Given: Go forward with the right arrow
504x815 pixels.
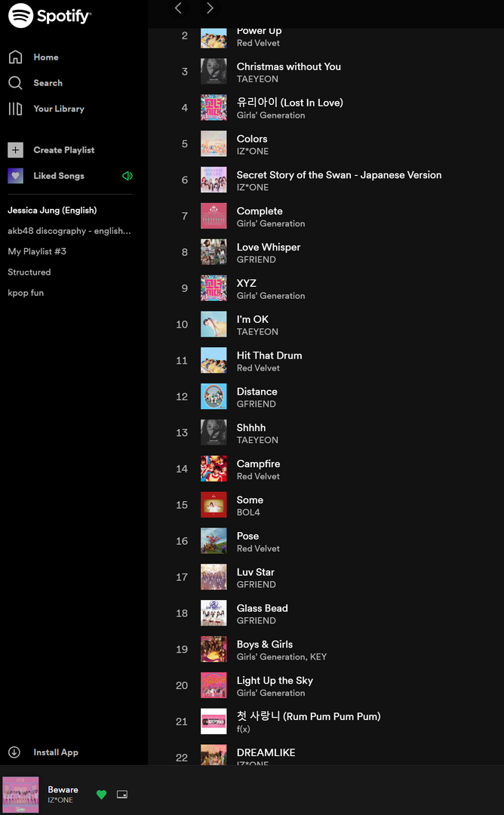Looking at the screenshot, I should 210,8.
